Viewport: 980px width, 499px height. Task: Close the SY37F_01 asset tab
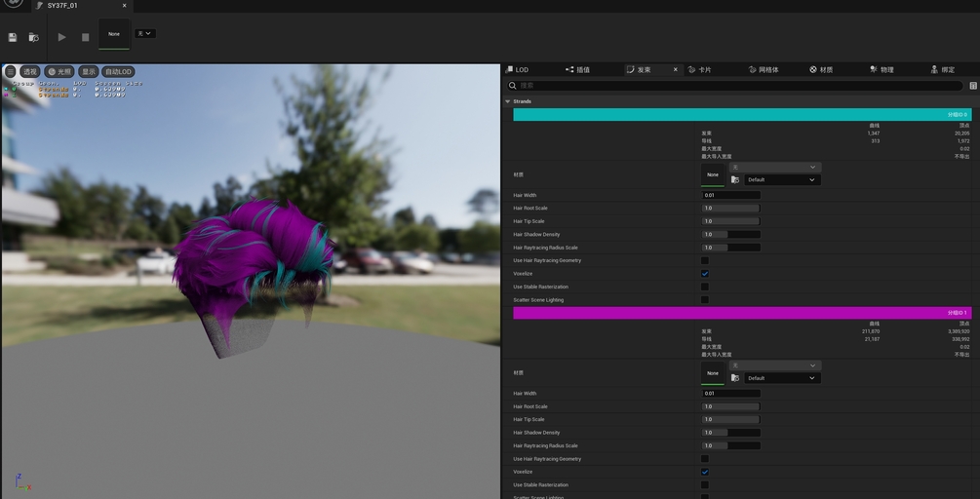coord(125,6)
